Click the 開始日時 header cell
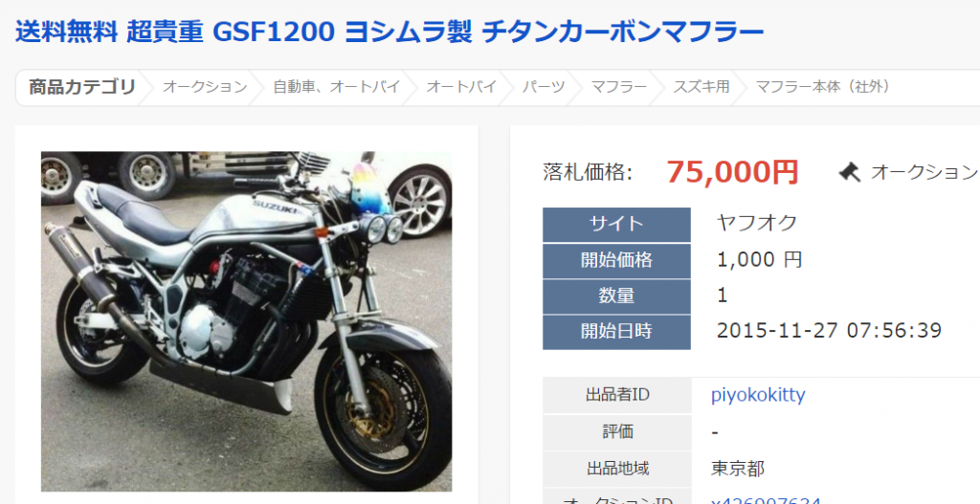The image size is (980, 504). 616,332
